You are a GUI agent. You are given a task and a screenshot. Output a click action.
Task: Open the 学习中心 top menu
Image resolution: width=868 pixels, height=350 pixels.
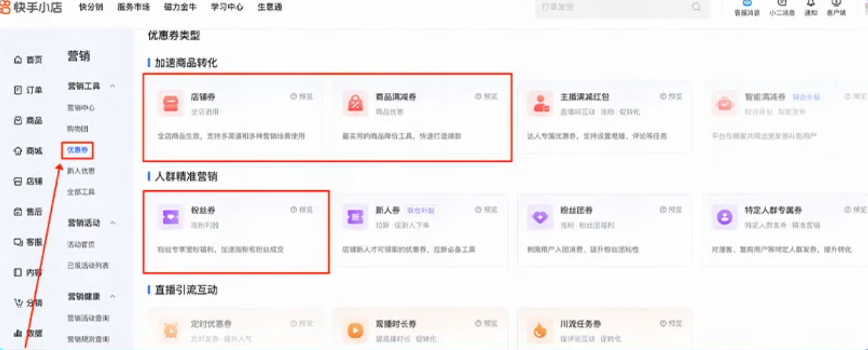227,7
